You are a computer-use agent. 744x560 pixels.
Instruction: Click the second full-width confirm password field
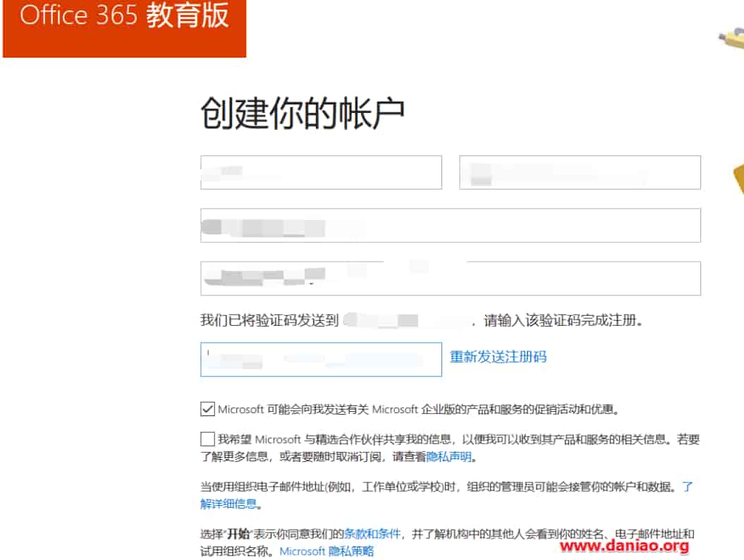pyautogui.click(x=451, y=279)
